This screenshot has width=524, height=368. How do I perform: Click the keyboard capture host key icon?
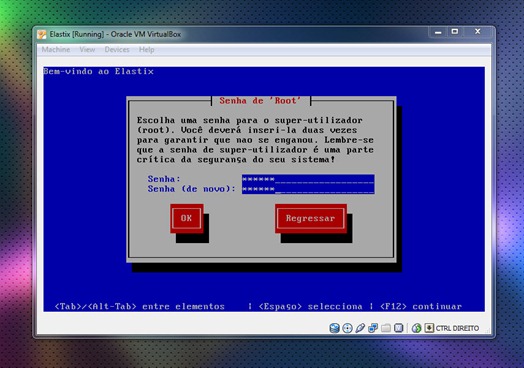pyautogui.click(x=429, y=328)
